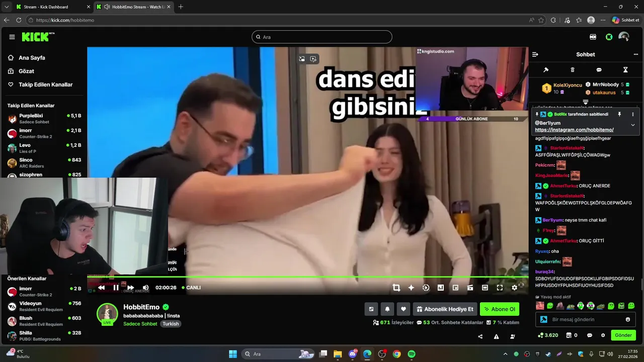Click the Abone Ol subscribe button
The width and height of the screenshot is (644, 362).
(500, 309)
